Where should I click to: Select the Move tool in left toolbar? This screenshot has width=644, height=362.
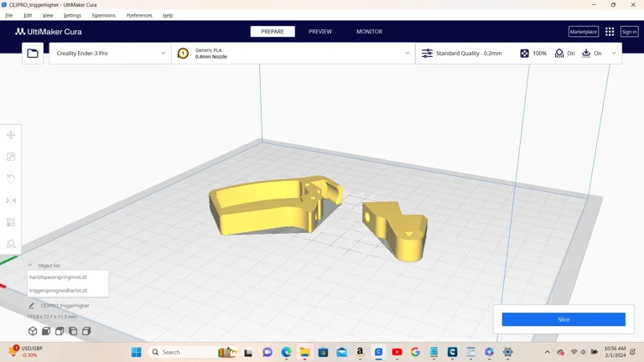pyautogui.click(x=11, y=135)
